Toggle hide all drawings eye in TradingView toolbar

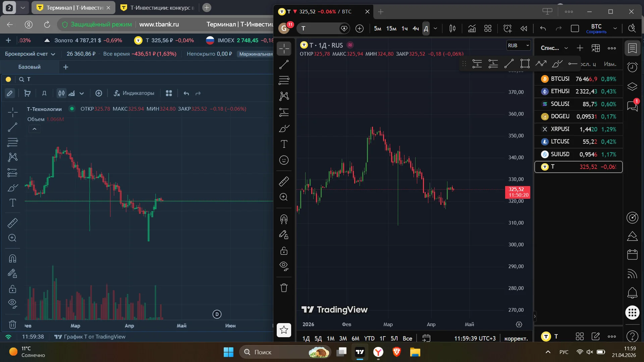284,266
